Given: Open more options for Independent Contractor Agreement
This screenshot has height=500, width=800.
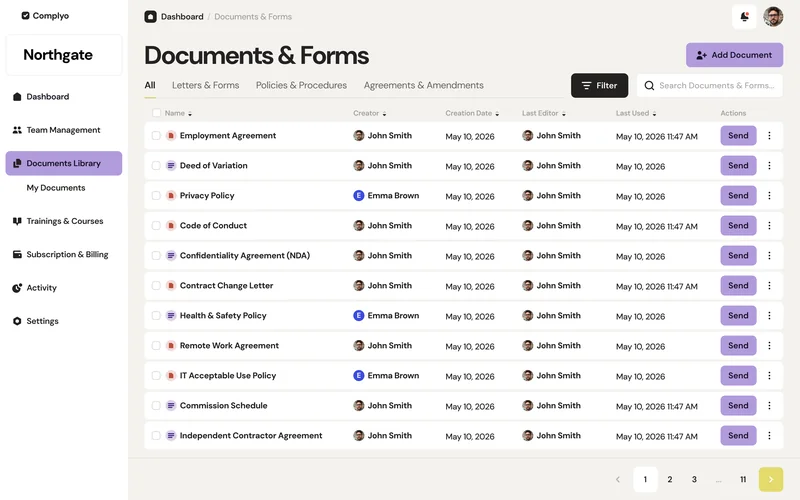Looking at the screenshot, I should click(769, 436).
